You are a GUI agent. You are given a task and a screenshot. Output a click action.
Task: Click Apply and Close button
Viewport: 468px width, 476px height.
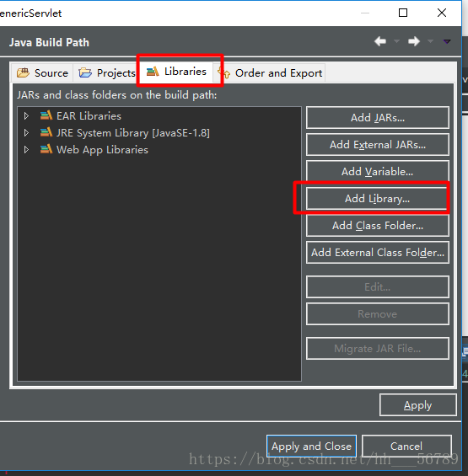click(311, 447)
